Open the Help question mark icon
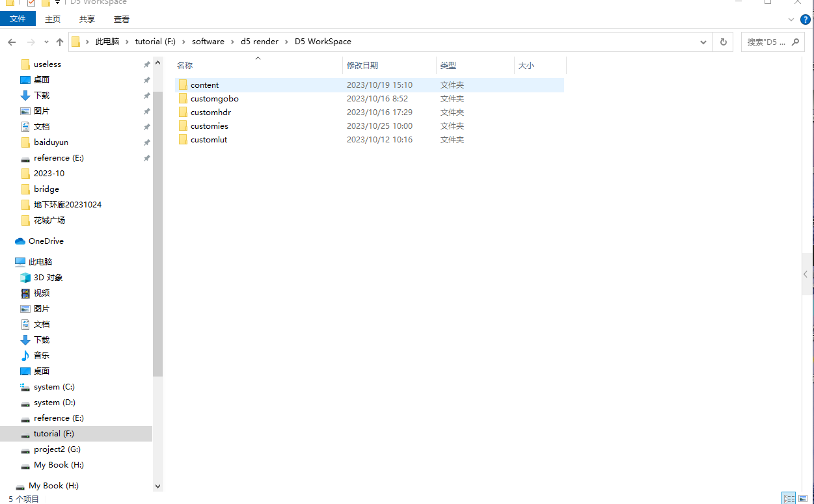 [x=805, y=20]
